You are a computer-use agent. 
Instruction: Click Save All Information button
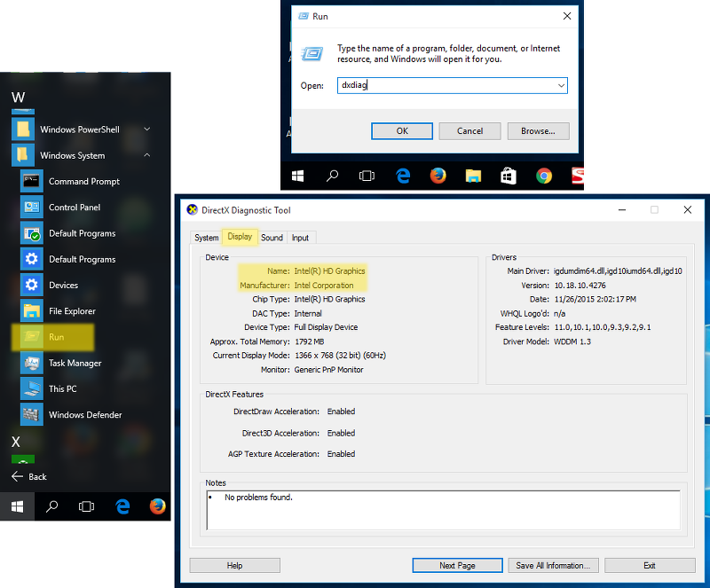tap(552, 565)
